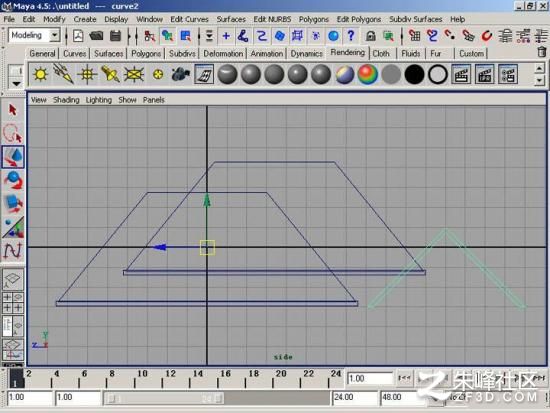Open the Edit Curves menu
This screenshot has width=550, height=413.
point(189,19)
